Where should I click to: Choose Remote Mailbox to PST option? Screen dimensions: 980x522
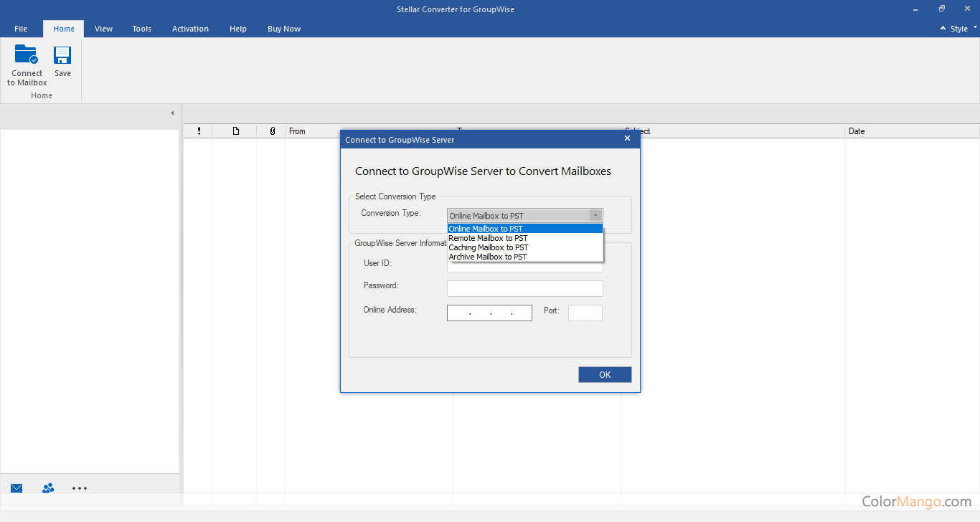[x=525, y=238]
